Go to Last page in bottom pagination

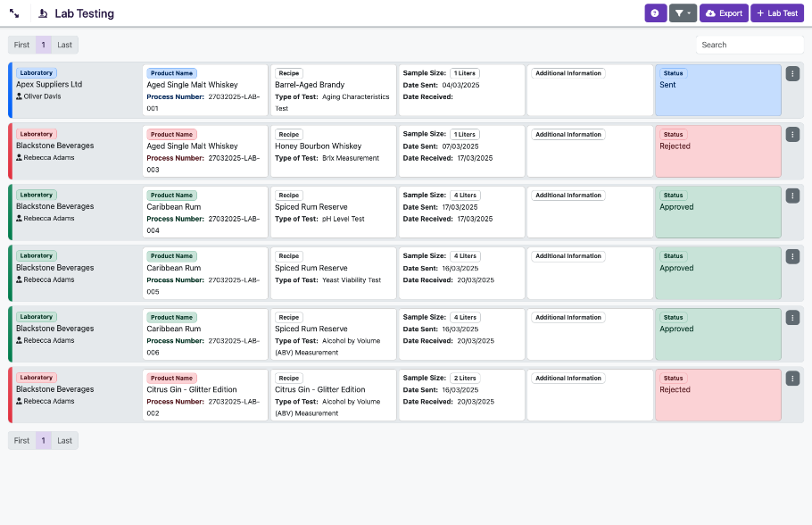65,440
